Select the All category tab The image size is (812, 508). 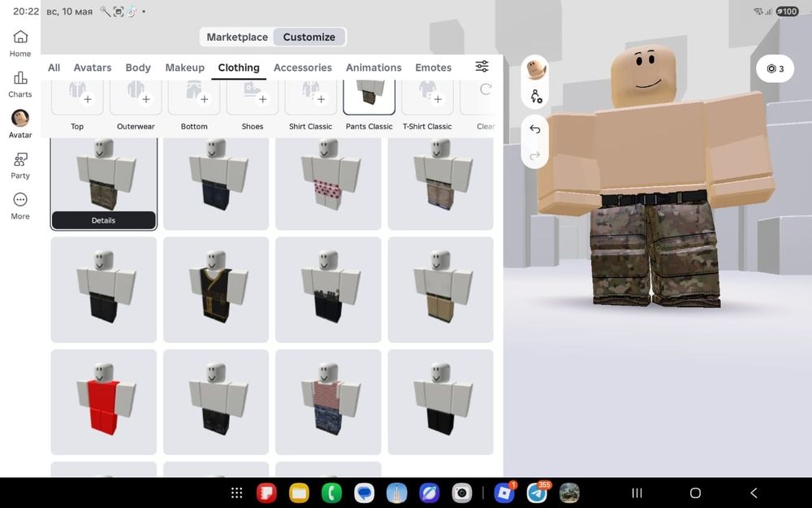[x=54, y=67]
